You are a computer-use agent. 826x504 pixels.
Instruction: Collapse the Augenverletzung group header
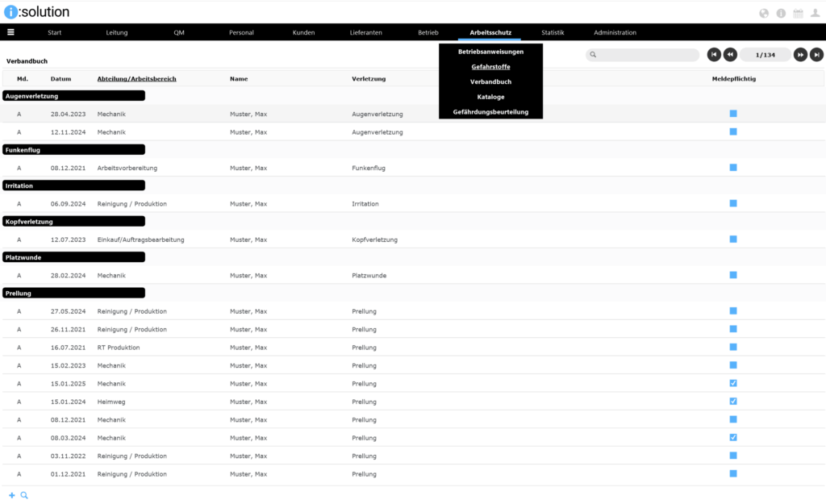[x=74, y=95]
